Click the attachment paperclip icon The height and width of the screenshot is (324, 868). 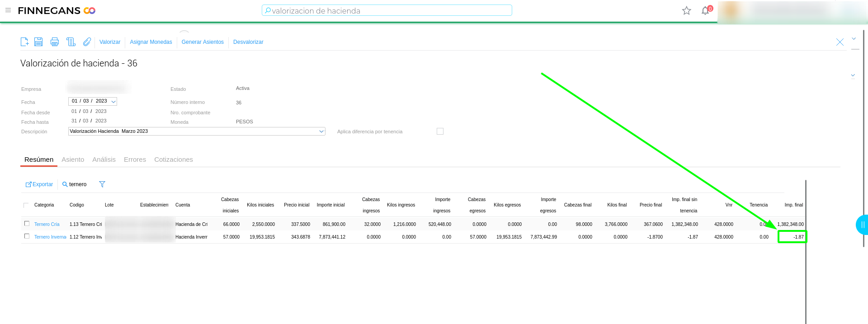(x=87, y=42)
